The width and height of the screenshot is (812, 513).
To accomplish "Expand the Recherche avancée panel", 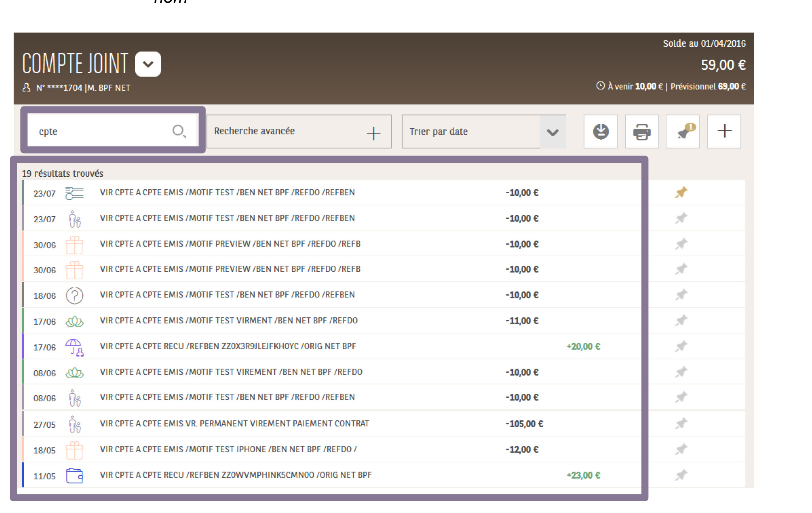I will (x=299, y=131).
